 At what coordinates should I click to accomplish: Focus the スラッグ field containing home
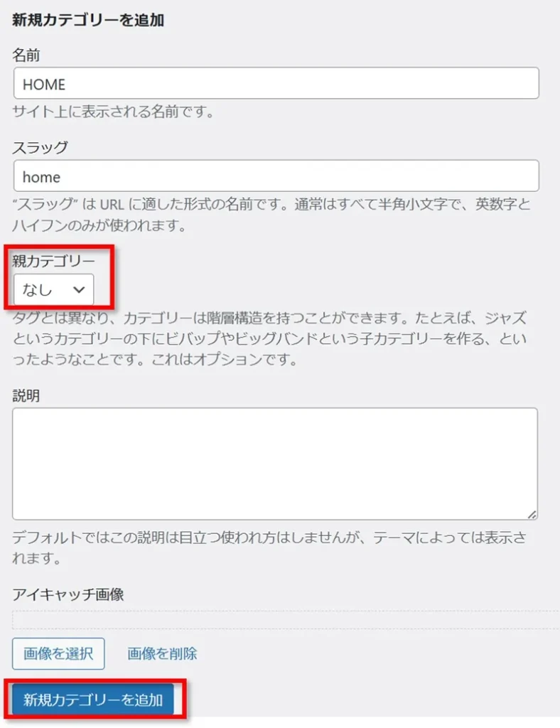click(x=276, y=176)
